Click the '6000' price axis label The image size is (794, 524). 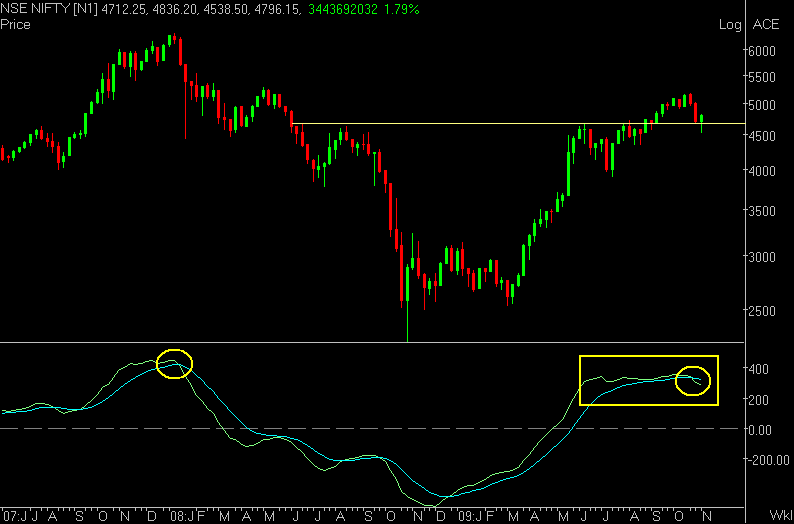[761, 51]
